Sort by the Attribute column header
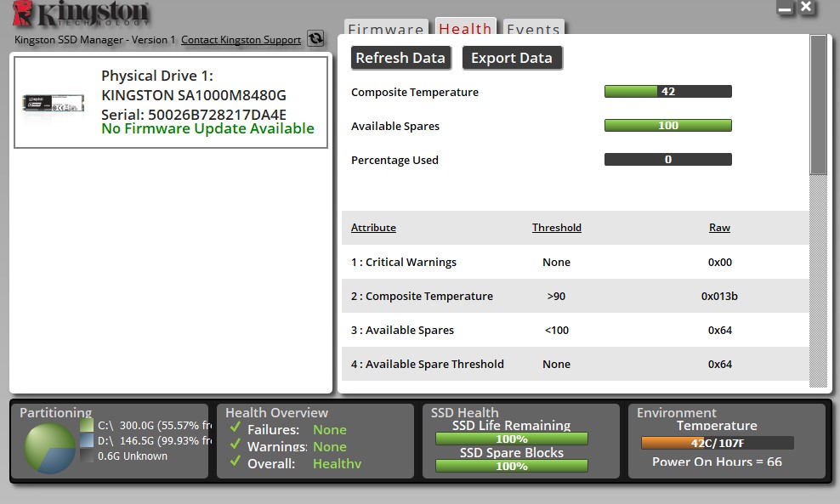Screen dimensions: 840x504 373,228
